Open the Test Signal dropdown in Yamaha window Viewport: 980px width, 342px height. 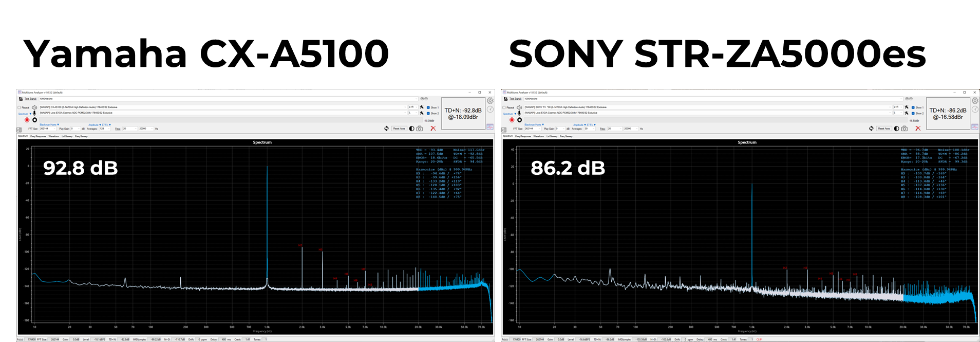(229, 99)
